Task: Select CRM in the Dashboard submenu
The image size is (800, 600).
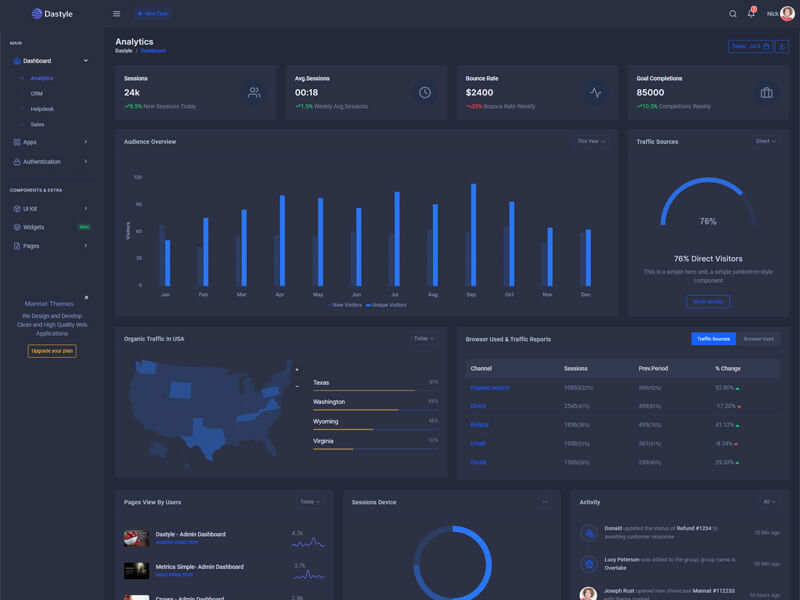Action: pyautogui.click(x=37, y=93)
